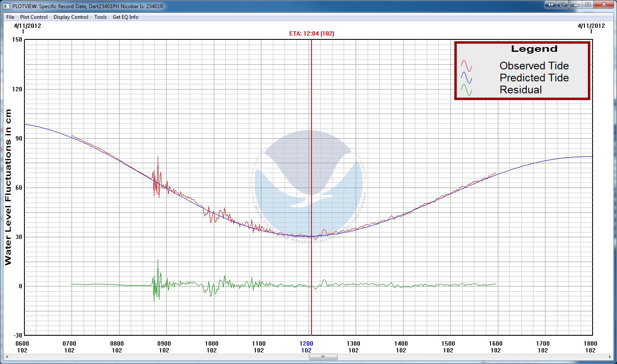Image resolution: width=617 pixels, height=364 pixels.
Task: Click the move-window arrow icon in title bar
Action: tap(563, 5)
